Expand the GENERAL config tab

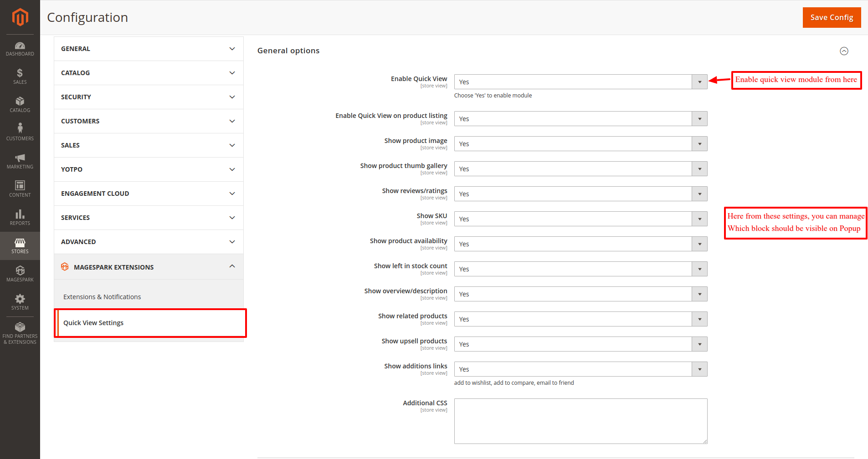click(x=149, y=49)
